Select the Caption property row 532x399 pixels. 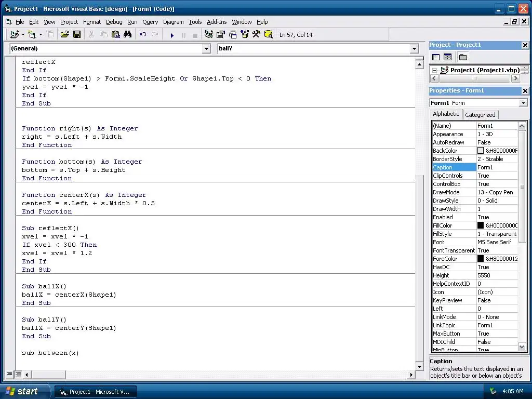(x=475, y=167)
